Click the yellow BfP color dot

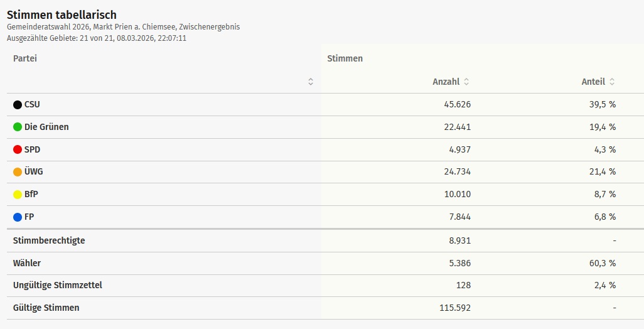pos(18,195)
